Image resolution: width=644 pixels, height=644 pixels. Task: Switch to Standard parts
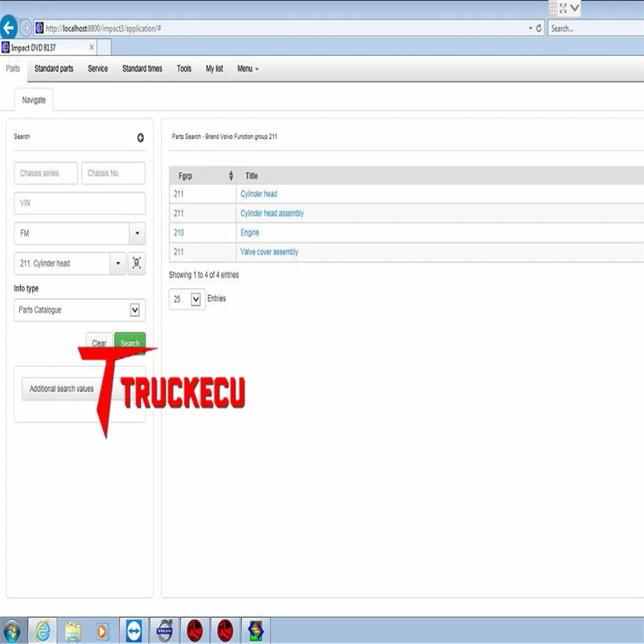(x=54, y=69)
